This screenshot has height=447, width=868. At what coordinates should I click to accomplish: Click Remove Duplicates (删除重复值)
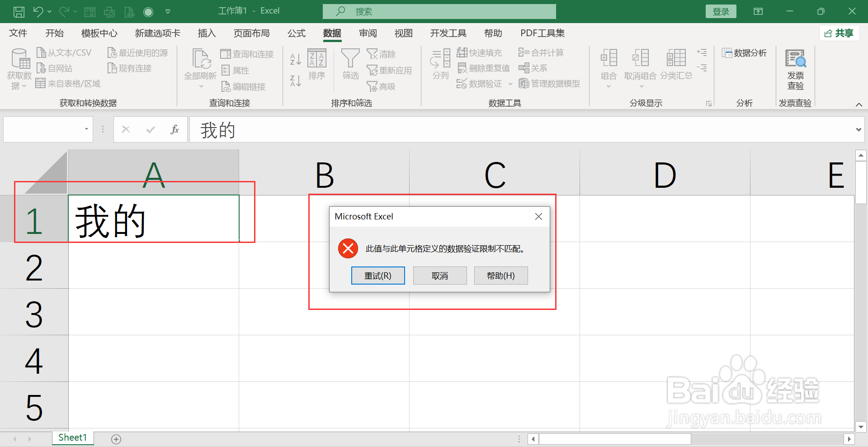pos(484,68)
